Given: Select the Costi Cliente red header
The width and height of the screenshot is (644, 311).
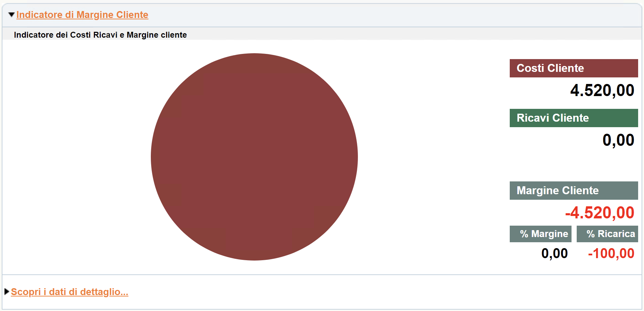Looking at the screenshot, I should [574, 68].
